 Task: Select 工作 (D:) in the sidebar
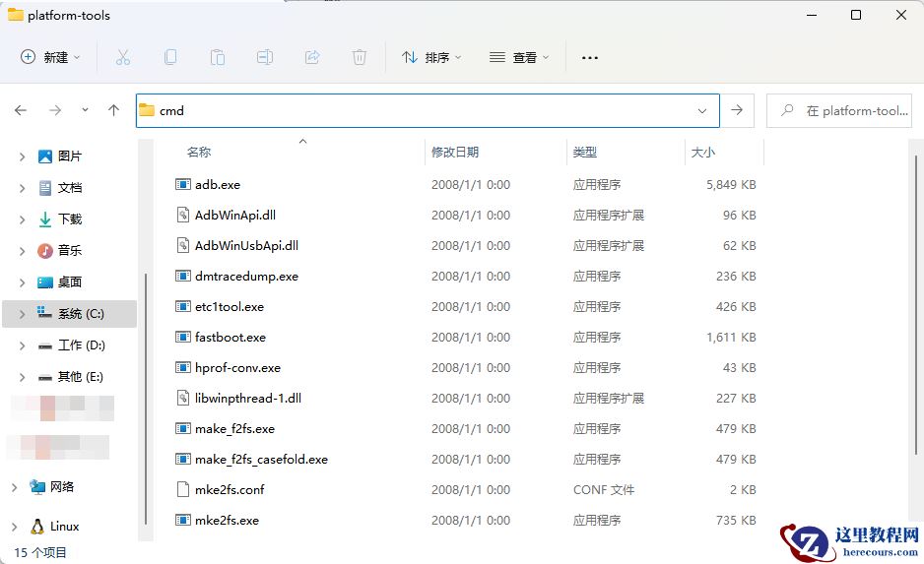point(70,345)
